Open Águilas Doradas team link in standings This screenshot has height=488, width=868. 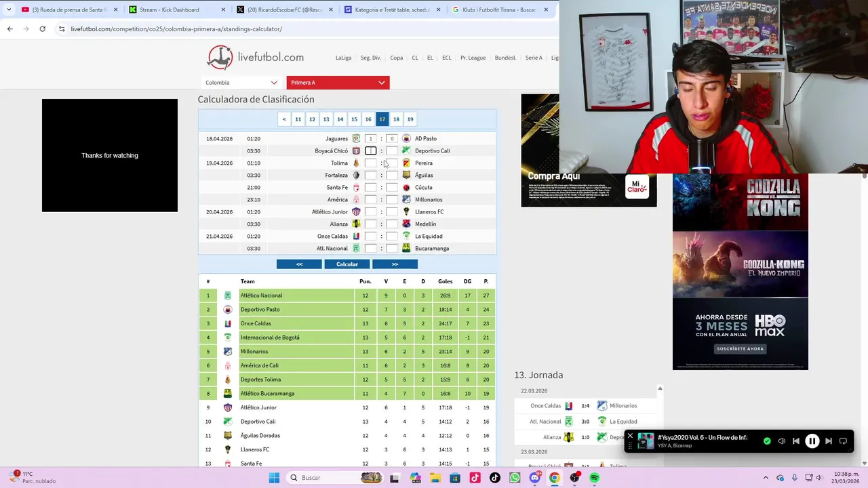click(x=260, y=435)
